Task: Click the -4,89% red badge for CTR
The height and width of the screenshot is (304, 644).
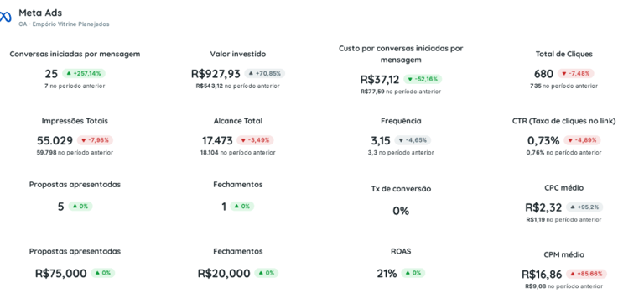Action: click(x=582, y=140)
